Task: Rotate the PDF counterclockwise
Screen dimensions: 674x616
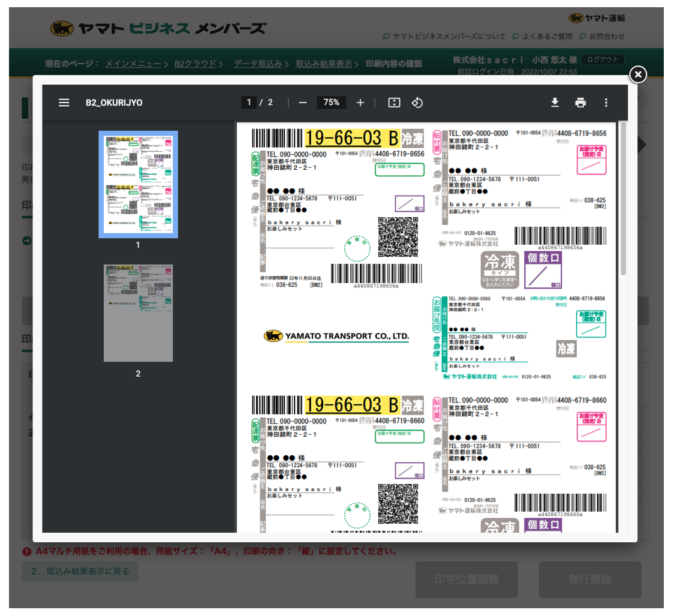Action: pyautogui.click(x=417, y=103)
